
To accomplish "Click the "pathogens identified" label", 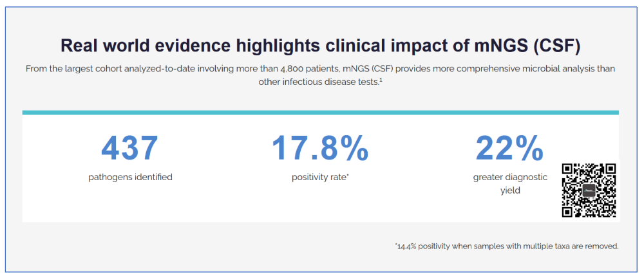I will point(130,177).
